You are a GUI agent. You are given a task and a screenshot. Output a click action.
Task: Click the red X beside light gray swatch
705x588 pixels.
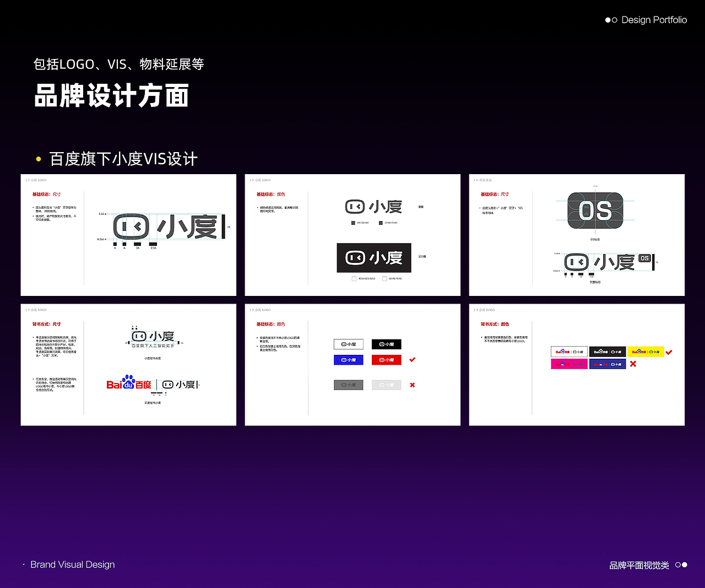[x=412, y=385]
